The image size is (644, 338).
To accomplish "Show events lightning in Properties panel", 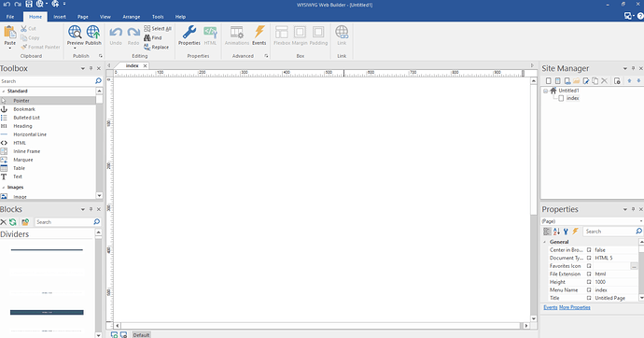I will pos(576,232).
